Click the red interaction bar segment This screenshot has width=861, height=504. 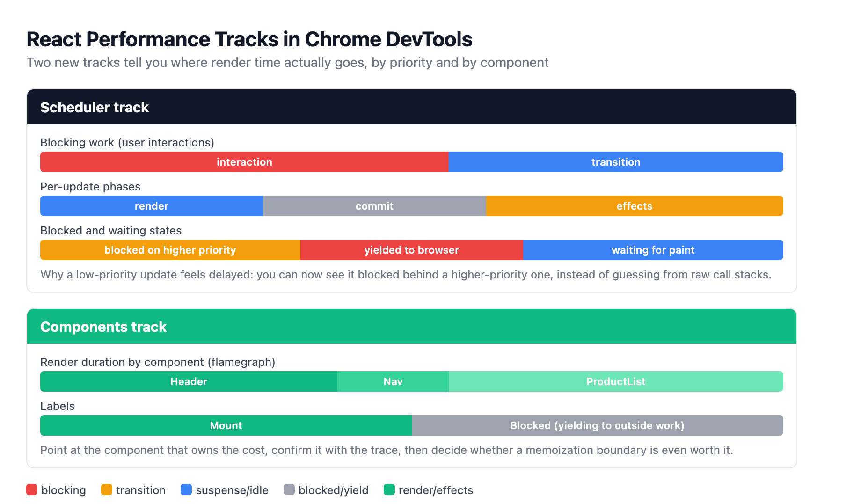tap(244, 162)
